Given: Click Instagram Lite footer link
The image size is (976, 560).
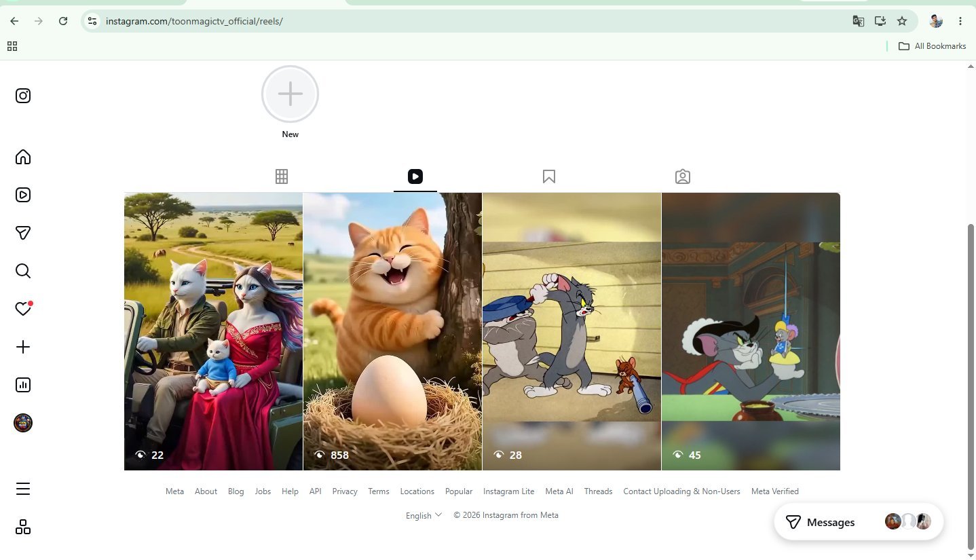Looking at the screenshot, I should pos(508,491).
